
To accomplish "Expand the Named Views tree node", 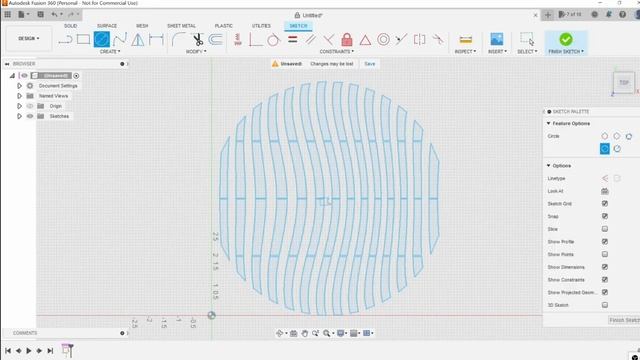I will pos(19,96).
